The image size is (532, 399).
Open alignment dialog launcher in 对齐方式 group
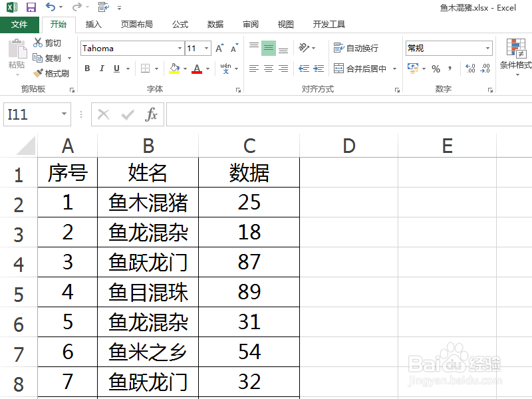397,90
